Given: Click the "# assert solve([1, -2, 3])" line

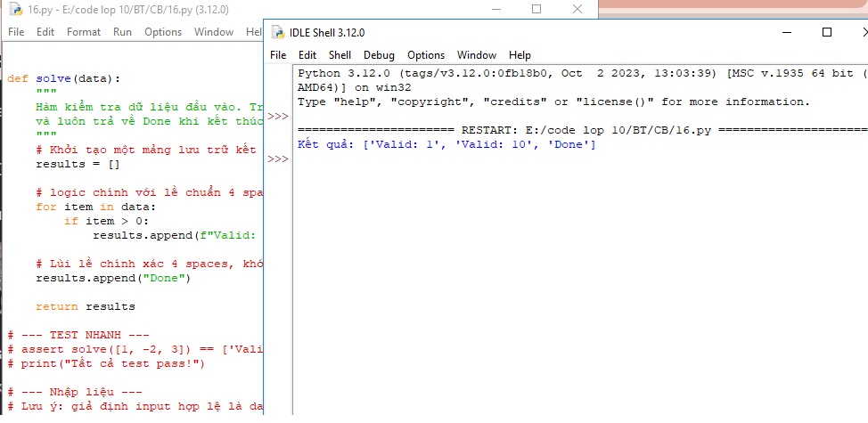Looking at the screenshot, I should 135,349.
